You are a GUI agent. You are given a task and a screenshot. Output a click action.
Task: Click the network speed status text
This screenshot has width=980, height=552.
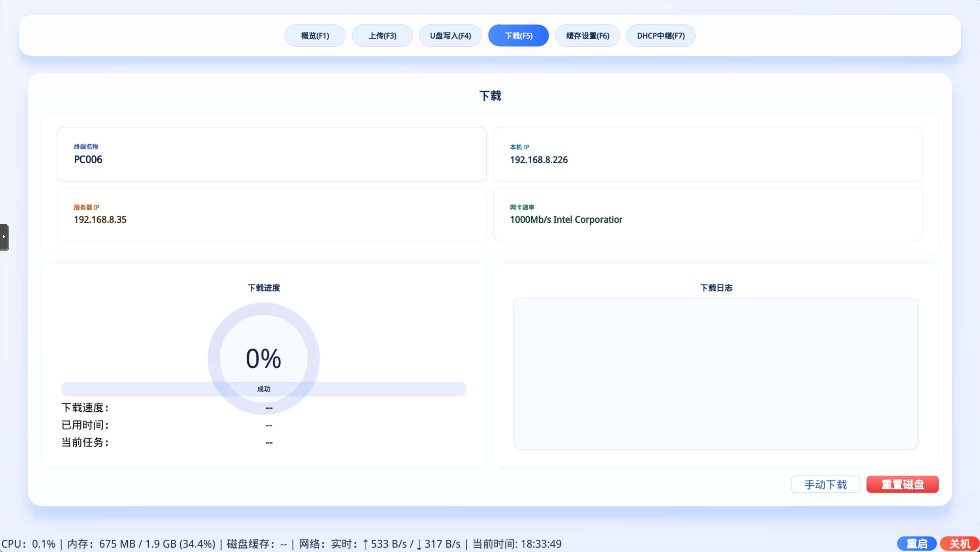(380, 544)
